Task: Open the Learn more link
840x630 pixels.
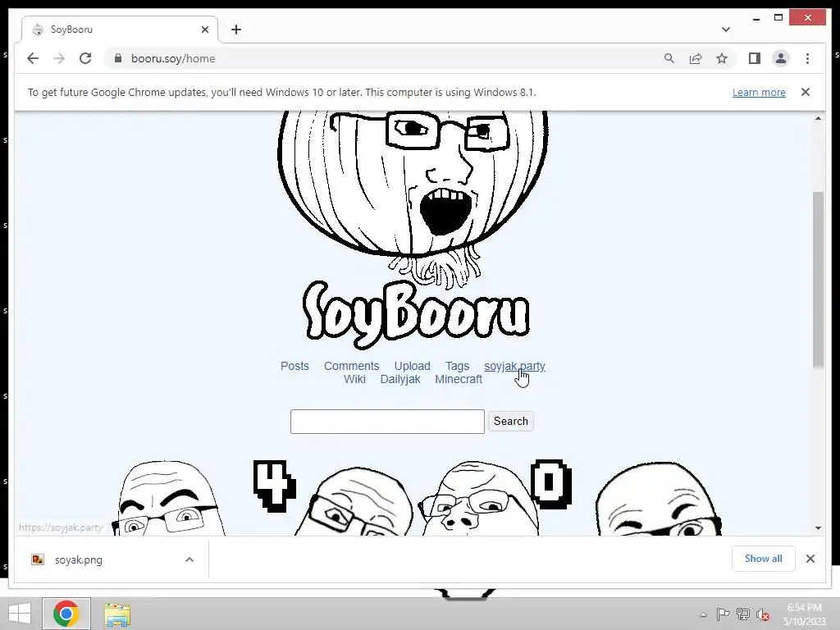Action: click(759, 92)
